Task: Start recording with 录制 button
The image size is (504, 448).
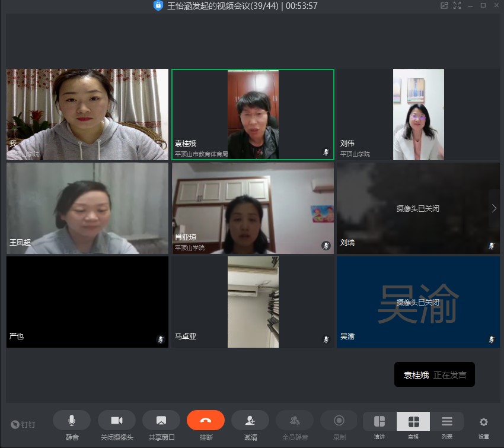Action: pos(339,420)
